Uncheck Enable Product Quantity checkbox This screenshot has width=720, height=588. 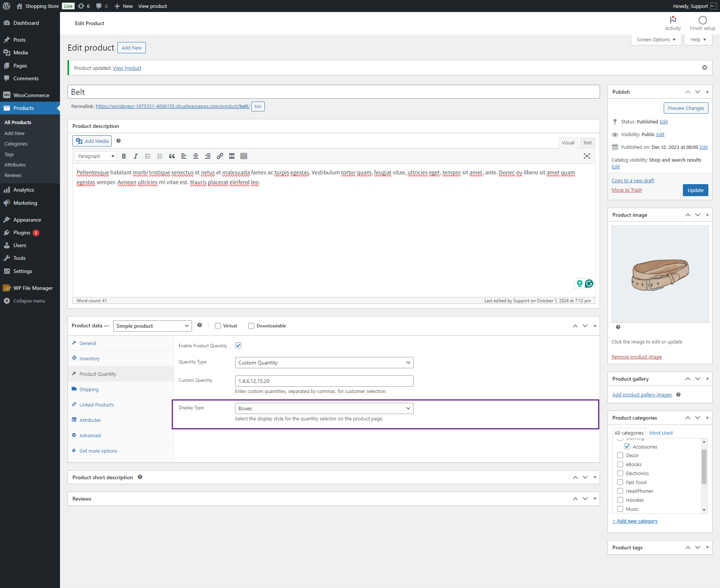coord(238,345)
